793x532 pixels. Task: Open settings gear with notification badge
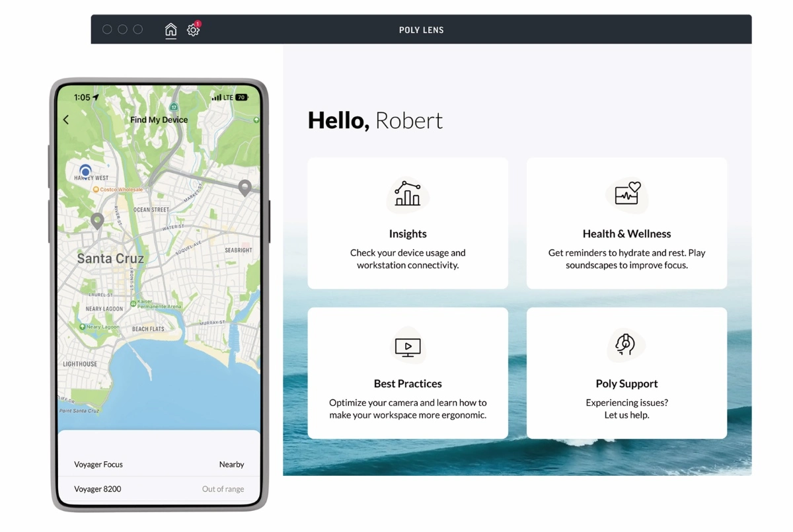tap(193, 30)
